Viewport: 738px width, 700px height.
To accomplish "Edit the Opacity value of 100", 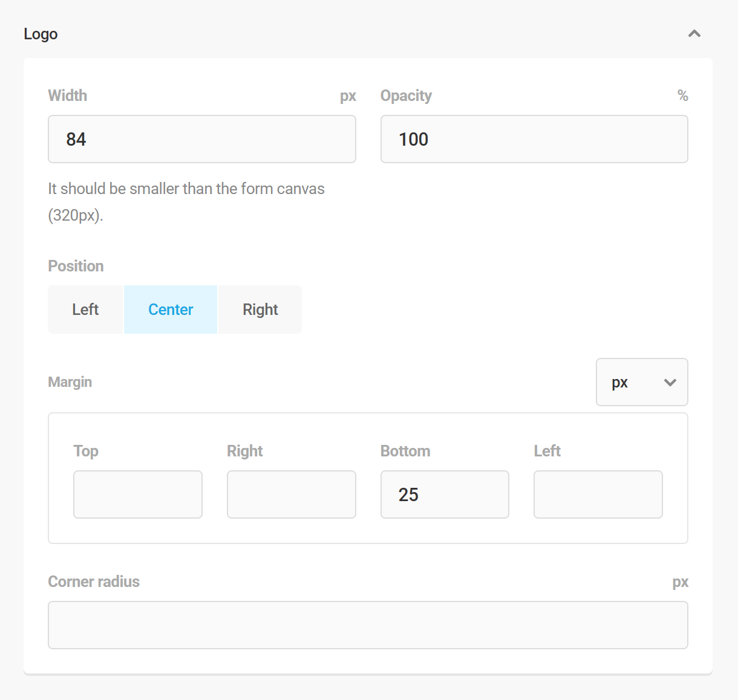I will pos(534,139).
